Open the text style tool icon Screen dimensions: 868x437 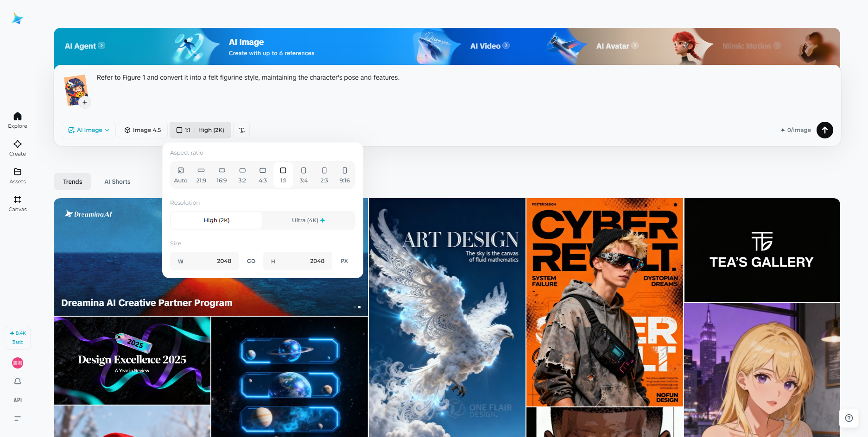click(x=241, y=130)
